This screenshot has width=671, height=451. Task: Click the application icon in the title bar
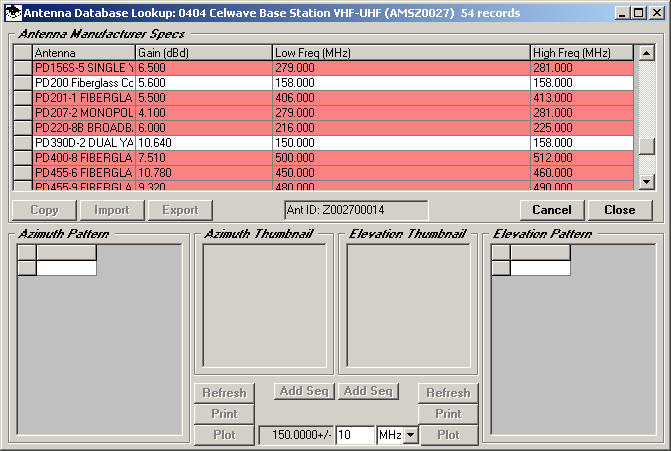pyautogui.click(x=13, y=13)
